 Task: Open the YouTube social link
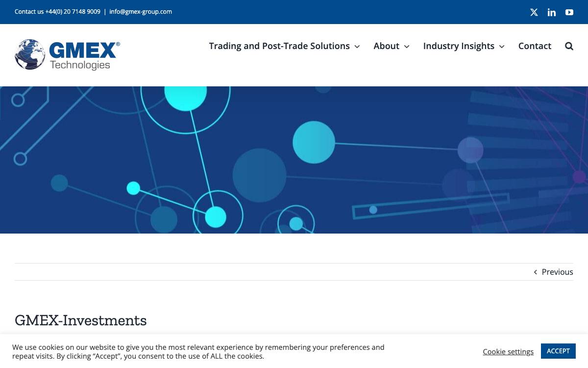point(569,12)
